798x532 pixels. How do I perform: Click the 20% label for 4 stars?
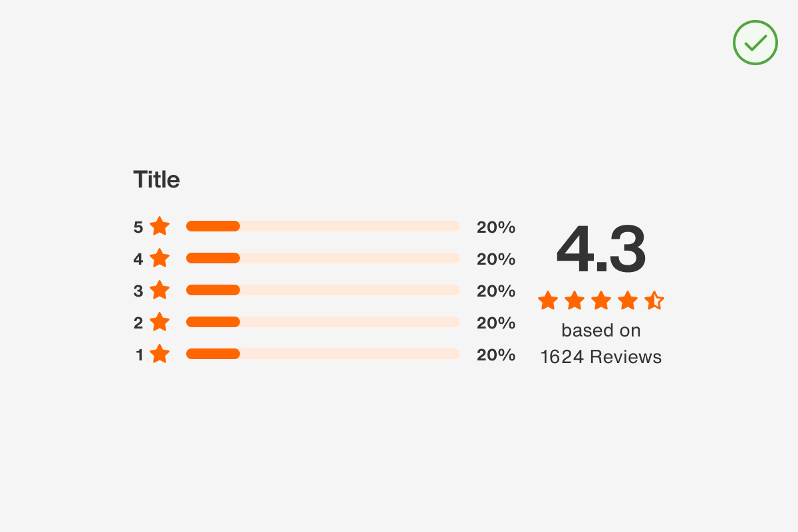496,259
